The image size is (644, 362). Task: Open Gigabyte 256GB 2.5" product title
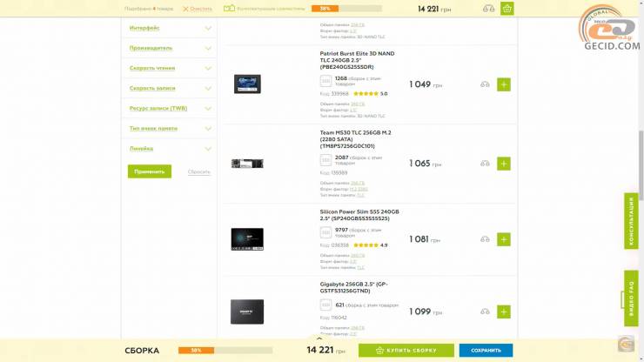coord(353,288)
